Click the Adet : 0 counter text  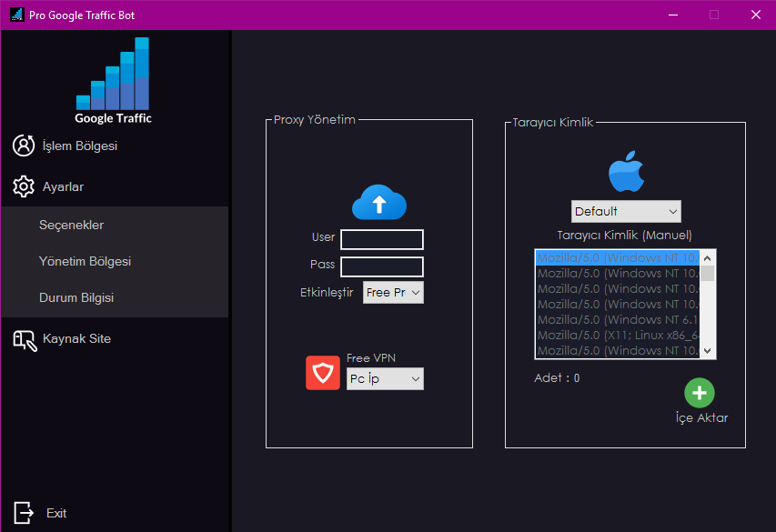557,378
